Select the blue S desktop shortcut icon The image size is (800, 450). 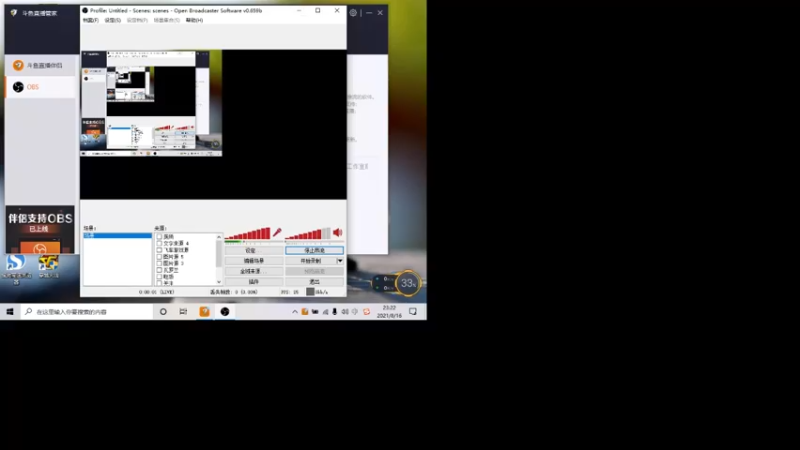(16, 263)
